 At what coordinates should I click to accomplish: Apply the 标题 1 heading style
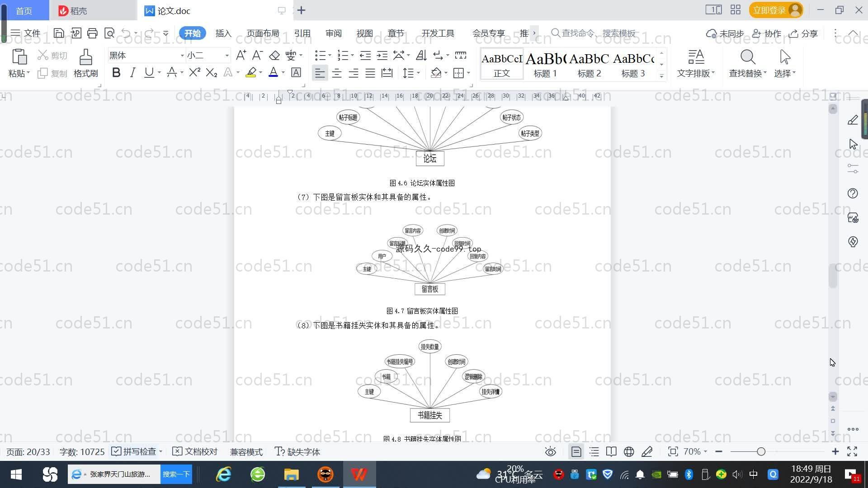(x=545, y=64)
